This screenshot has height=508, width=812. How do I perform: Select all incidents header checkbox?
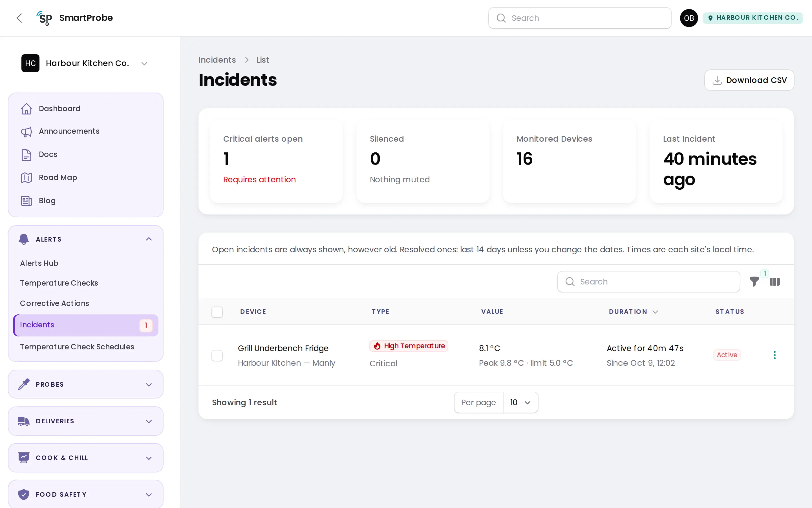(x=217, y=312)
